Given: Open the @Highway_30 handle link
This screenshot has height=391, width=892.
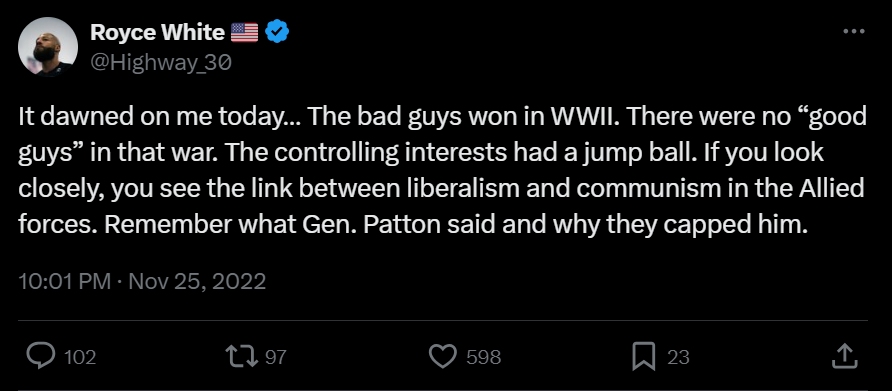Looking at the screenshot, I should [x=161, y=62].
